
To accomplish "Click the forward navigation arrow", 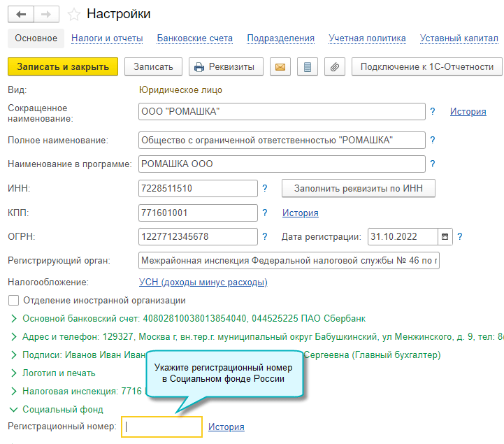I will 46,14.
